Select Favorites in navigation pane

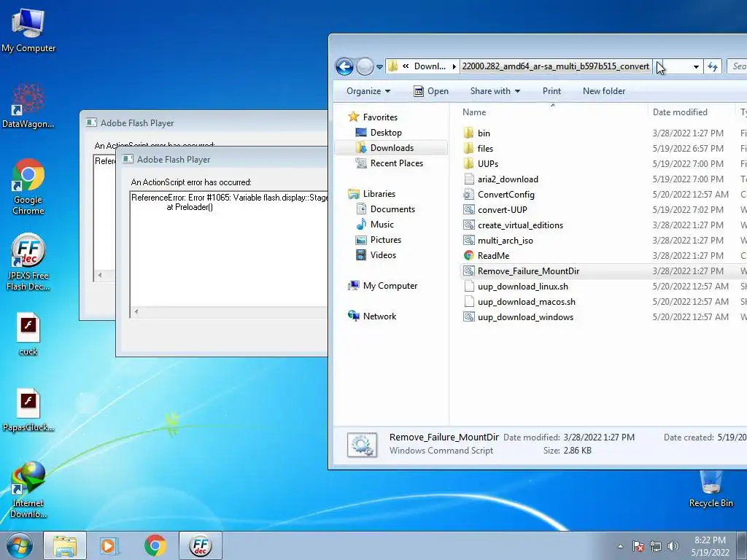click(x=379, y=117)
